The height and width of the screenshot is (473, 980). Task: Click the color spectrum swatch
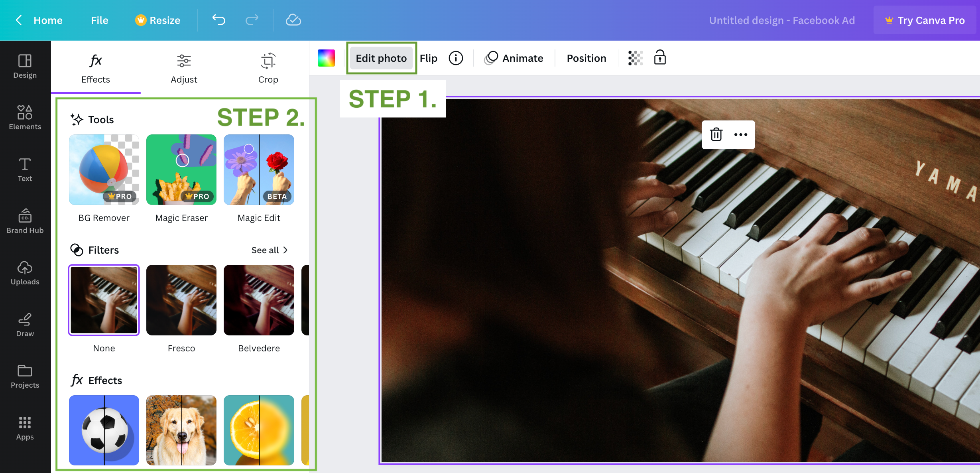pyautogui.click(x=327, y=58)
